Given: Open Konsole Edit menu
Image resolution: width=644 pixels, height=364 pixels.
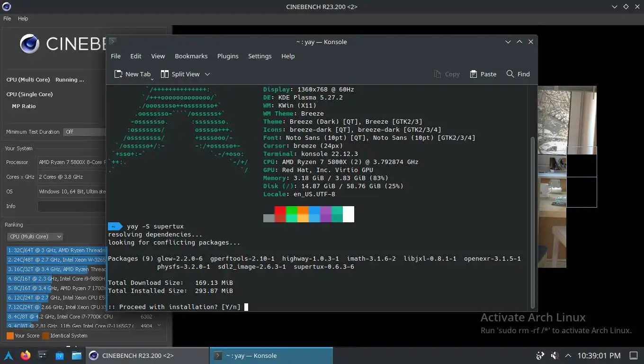Looking at the screenshot, I should pyautogui.click(x=136, y=56).
